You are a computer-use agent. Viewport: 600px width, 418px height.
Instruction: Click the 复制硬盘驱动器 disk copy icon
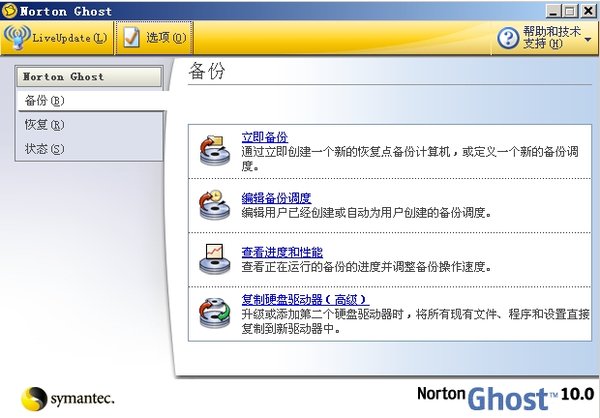click(215, 314)
